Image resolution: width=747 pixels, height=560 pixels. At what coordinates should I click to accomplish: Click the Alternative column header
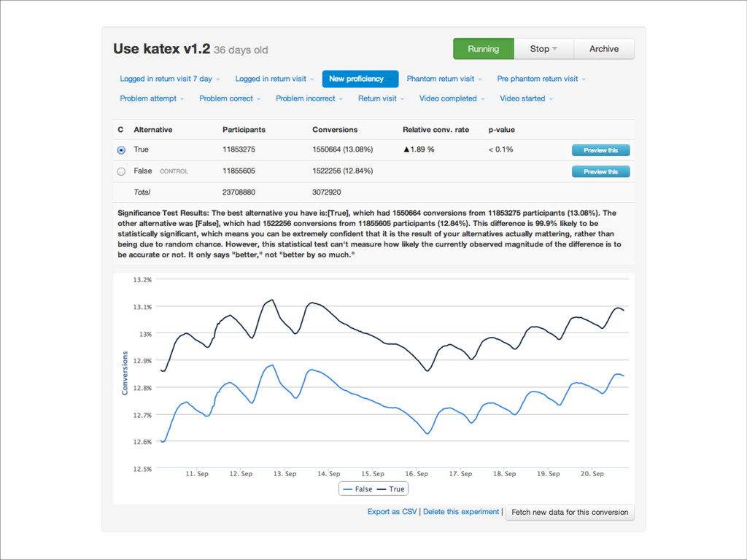point(153,130)
